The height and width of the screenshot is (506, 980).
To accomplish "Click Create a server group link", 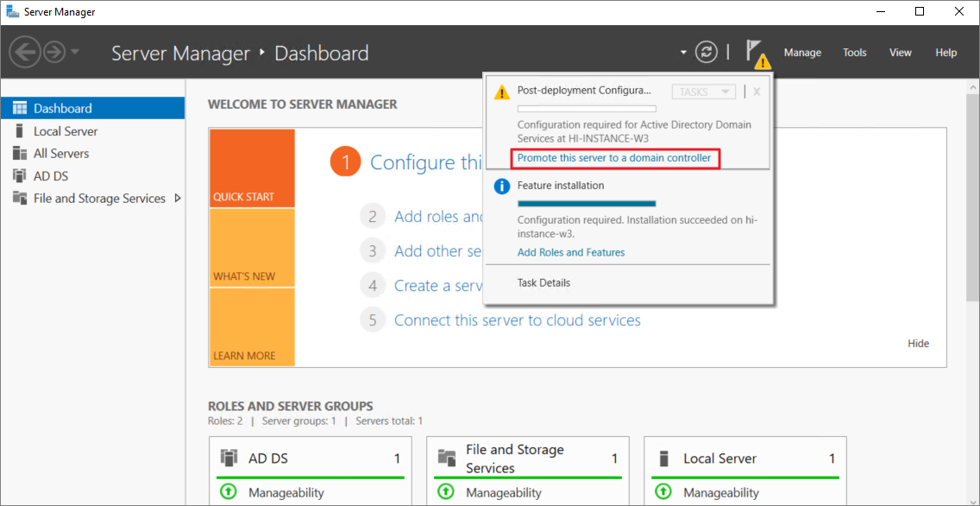I will 438,286.
